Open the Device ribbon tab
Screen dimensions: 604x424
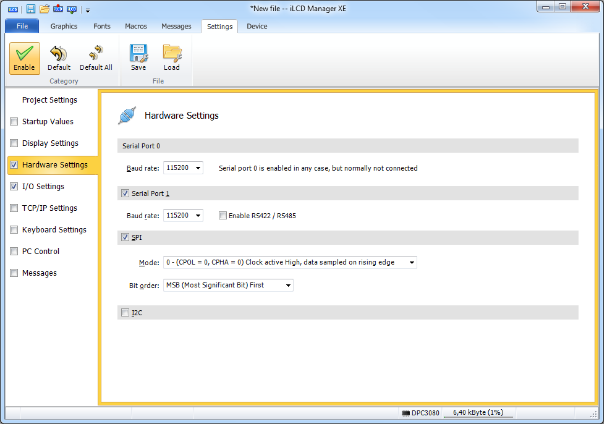pyautogui.click(x=257, y=26)
